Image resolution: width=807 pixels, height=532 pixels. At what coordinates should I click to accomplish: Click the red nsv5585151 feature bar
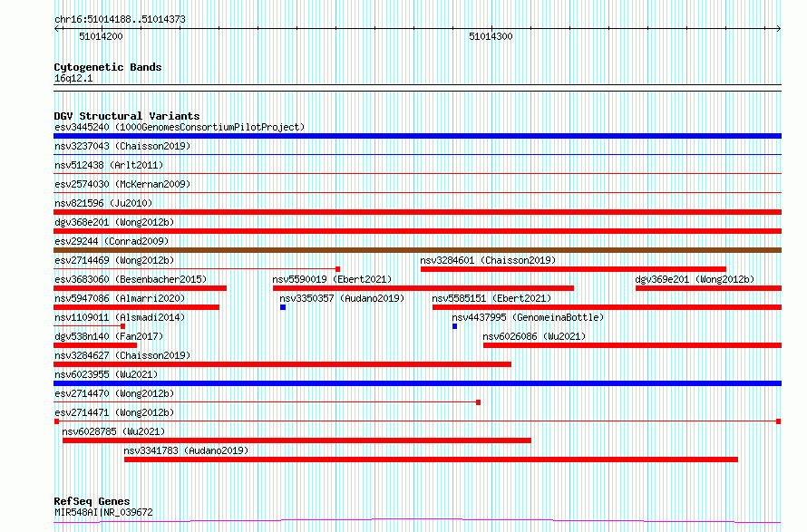[607, 307]
